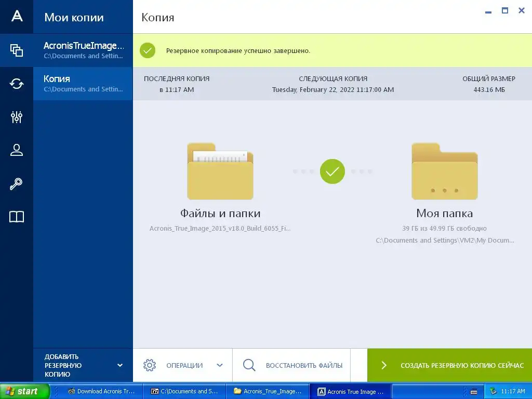Select the AcronisTrueImage backup entry
The width and height of the screenshot is (532, 399).
tap(83, 50)
